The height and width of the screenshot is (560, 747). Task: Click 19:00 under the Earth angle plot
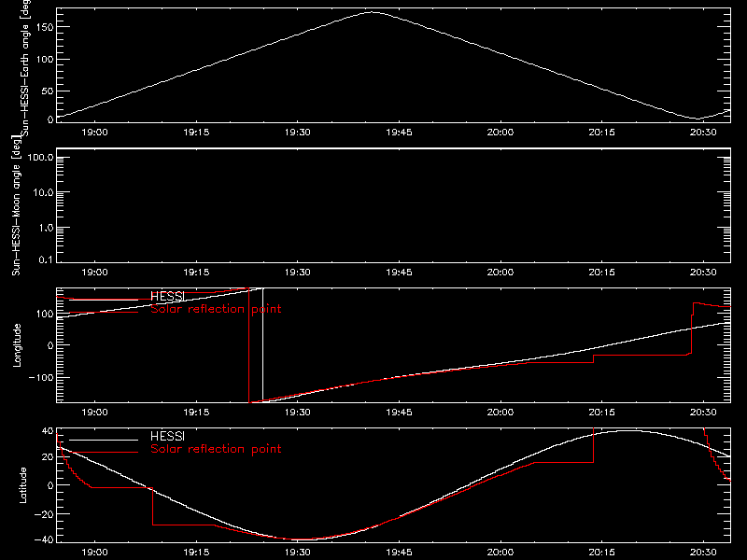click(95, 132)
